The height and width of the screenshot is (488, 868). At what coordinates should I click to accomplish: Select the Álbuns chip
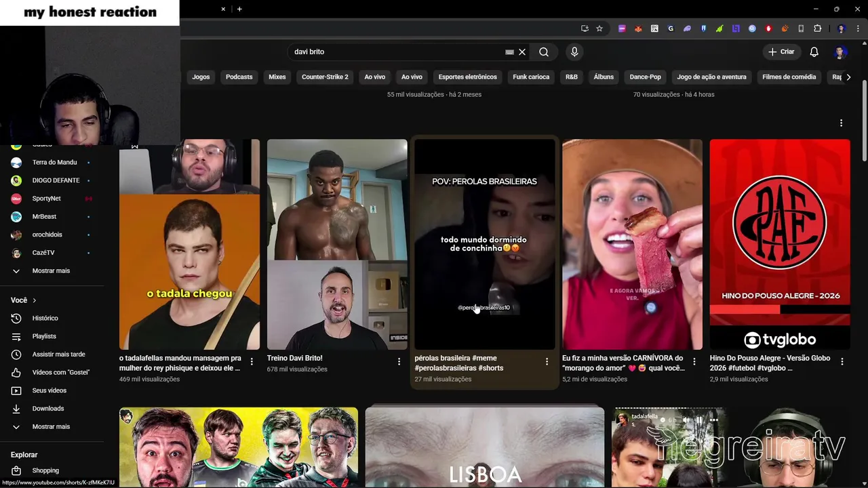pos(604,77)
